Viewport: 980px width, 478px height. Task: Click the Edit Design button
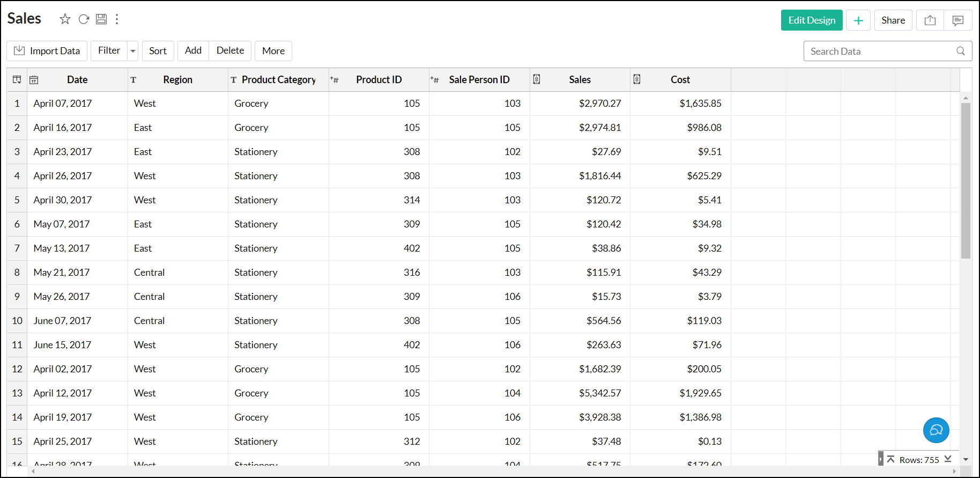pos(812,20)
